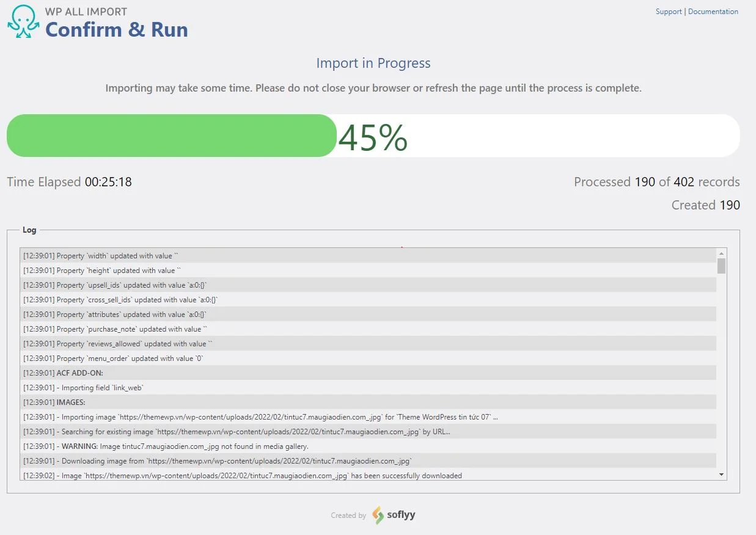
Task: Click the Import in Progress title
Action: [x=373, y=63]
